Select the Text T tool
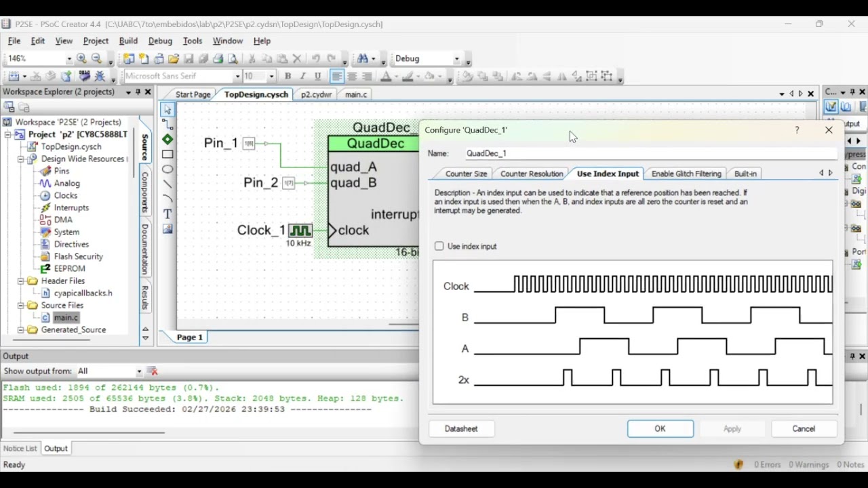 click(x=167, y=213)
